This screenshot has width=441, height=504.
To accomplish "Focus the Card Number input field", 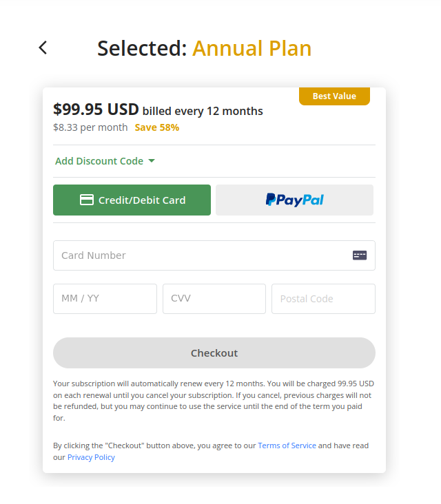I will pyautogui.click(x=200, y=255).
